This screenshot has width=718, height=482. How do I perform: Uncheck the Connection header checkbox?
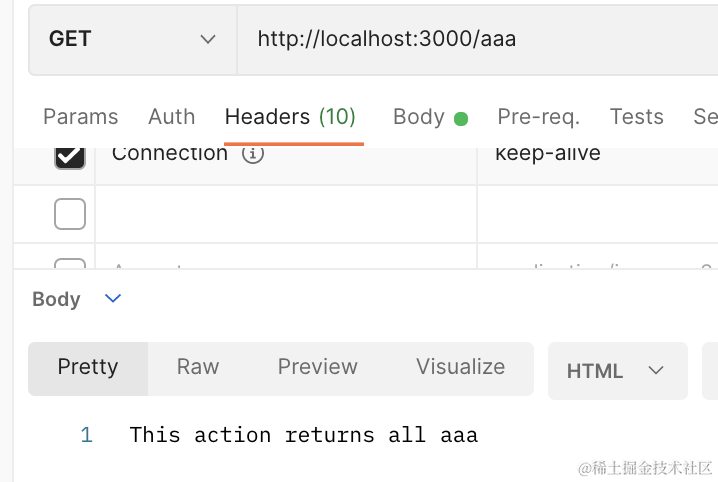[69, 156]
